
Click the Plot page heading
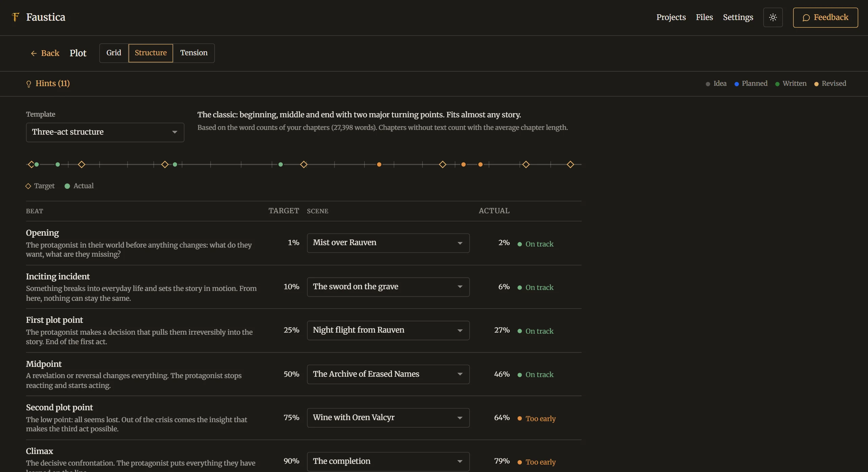coord(78,53)
